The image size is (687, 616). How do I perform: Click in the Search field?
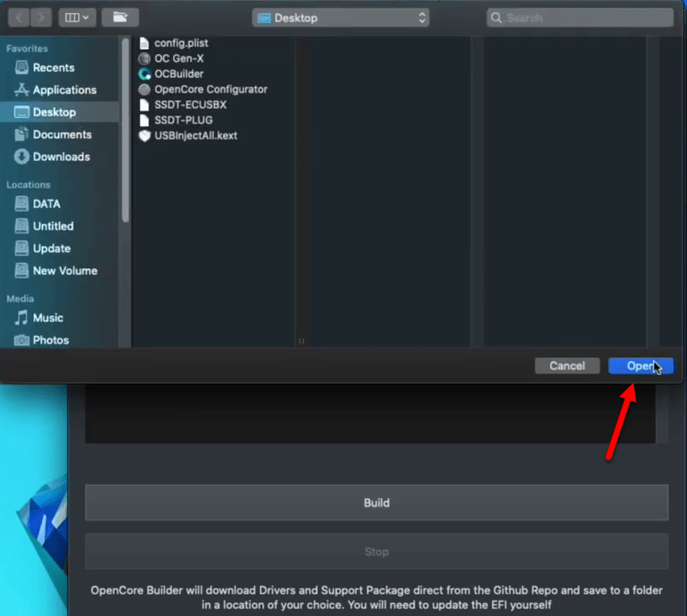[x=580, y=18]
